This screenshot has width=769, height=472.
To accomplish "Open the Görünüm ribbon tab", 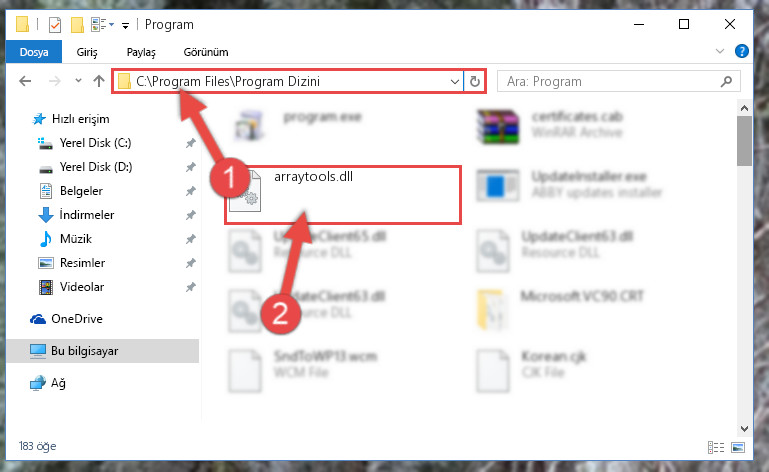I will pos(205,52).
